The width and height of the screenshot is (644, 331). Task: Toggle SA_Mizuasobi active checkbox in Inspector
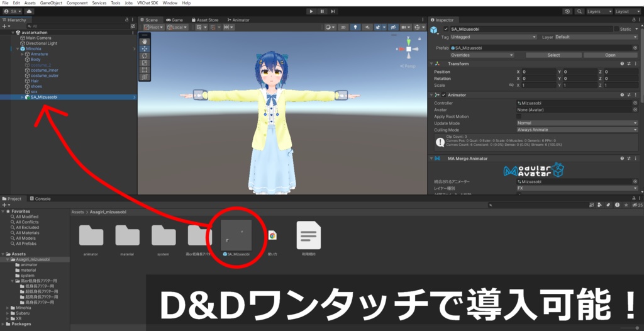(x=446, y=29)
